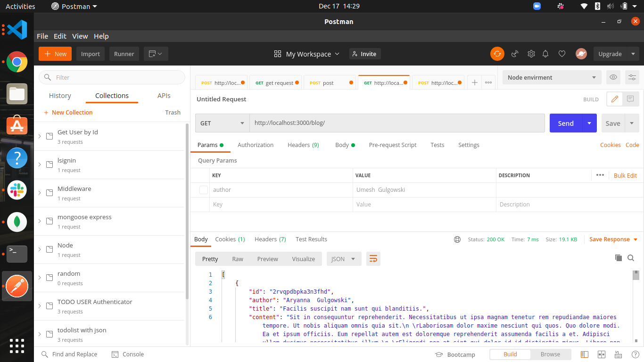The image size is (644, 362).
Task: Open Visual Studio Code from the dock
Action: tap(17, 30)
